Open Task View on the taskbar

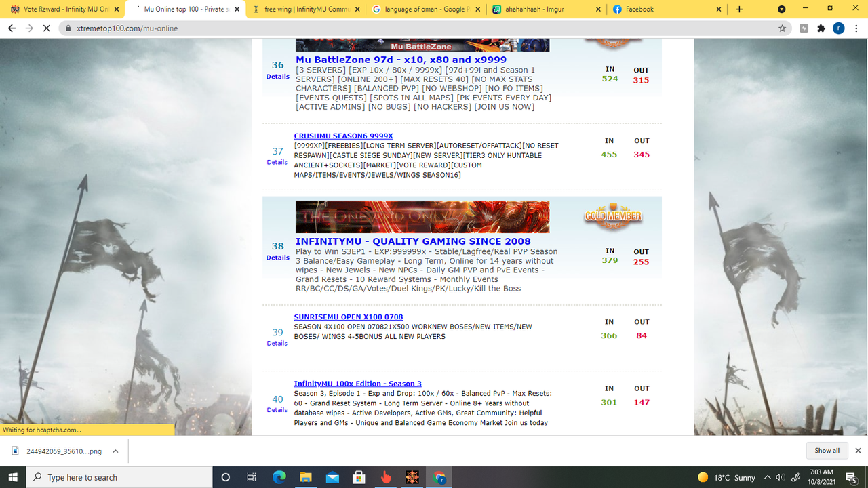252,477
